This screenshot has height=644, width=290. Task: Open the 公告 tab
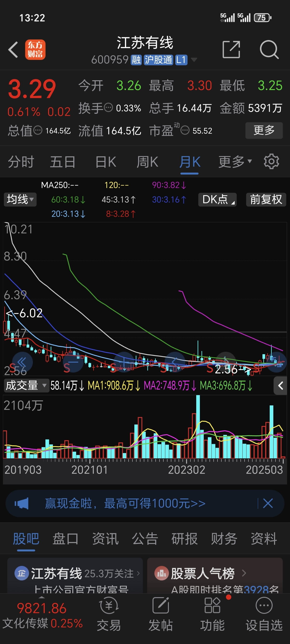coord(145,539)
